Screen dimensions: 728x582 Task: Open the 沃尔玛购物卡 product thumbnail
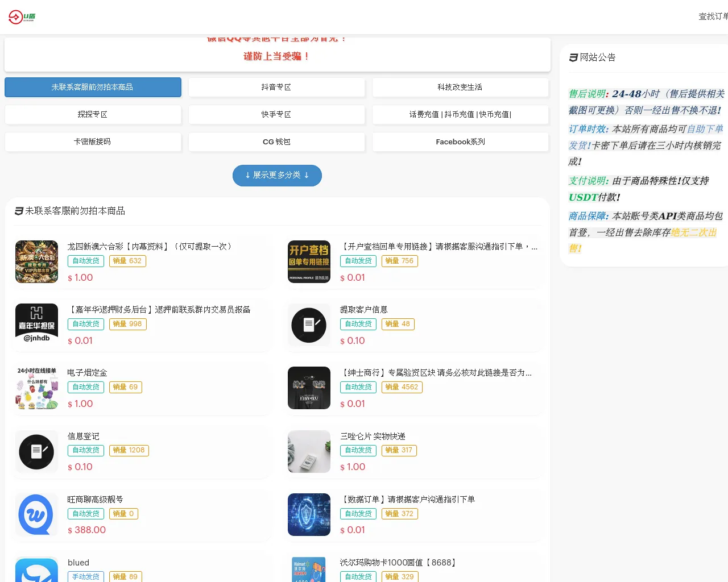[309, 569]
